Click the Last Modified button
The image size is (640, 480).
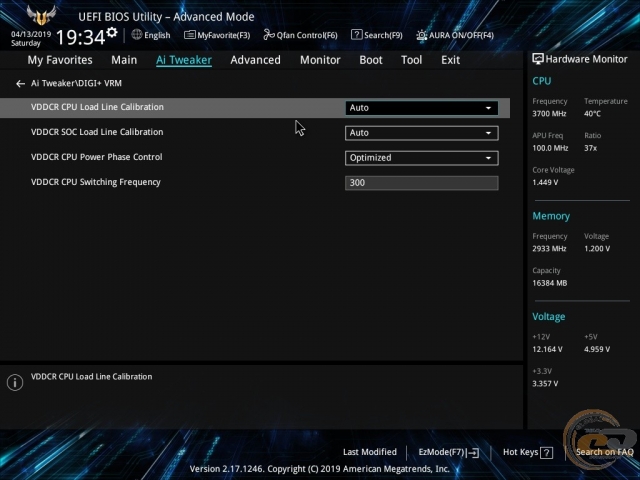pyautogui.click(x=370, y=452)
